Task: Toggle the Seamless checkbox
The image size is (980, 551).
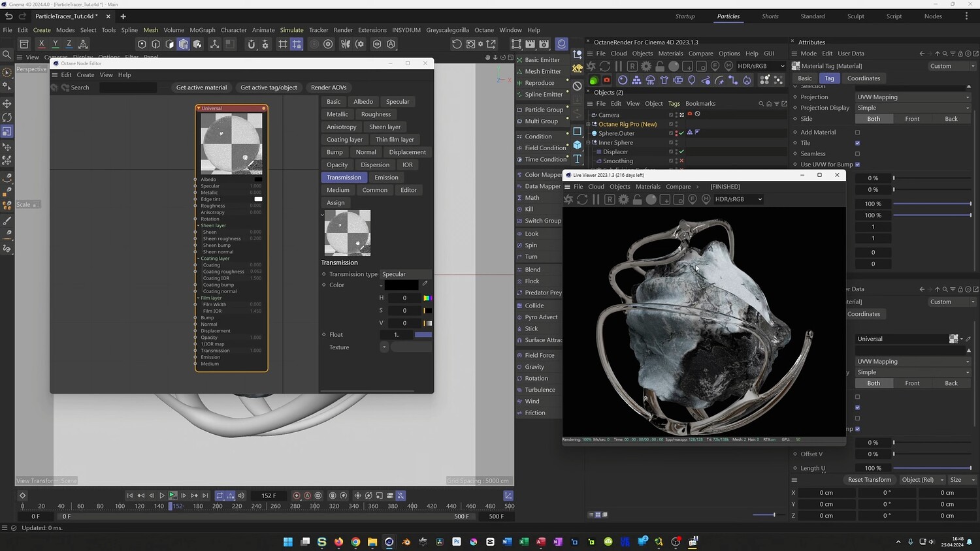Action: click(857, 154)
